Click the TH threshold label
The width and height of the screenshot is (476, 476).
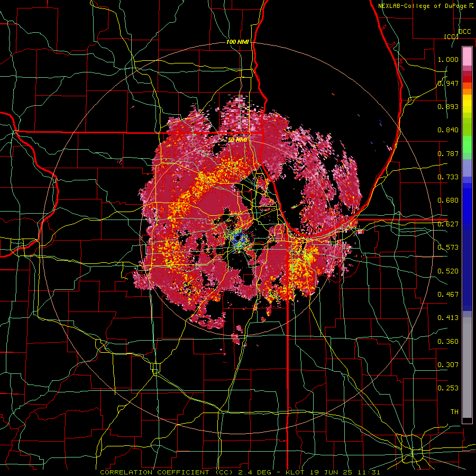454,412
